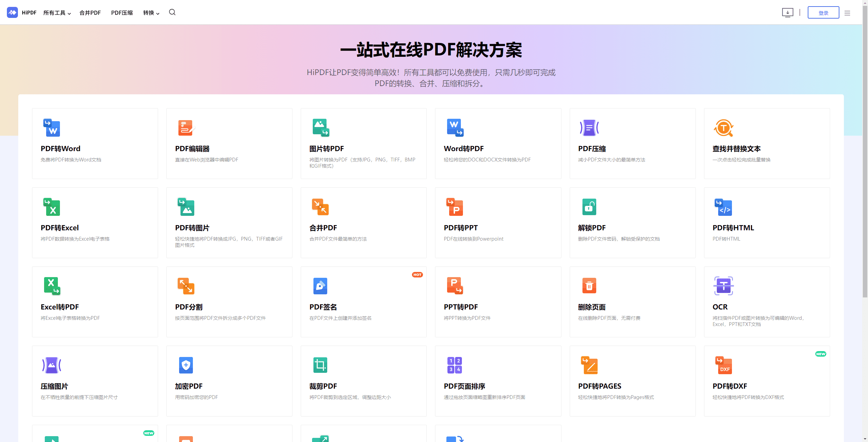This screenshot has width=868, height=442.
Task: Click the PDF压缩 card icon
Action: [x=589, y=128]
